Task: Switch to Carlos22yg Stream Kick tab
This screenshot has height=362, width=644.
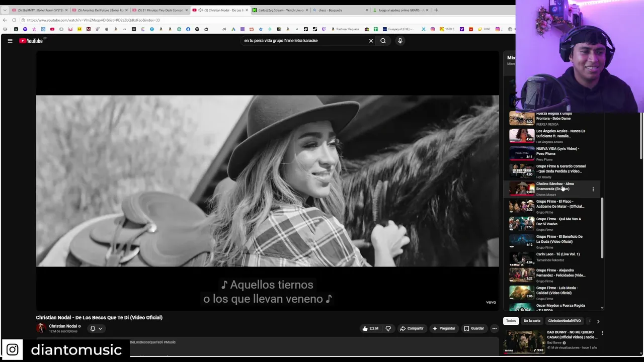Action: pos(281,10)
